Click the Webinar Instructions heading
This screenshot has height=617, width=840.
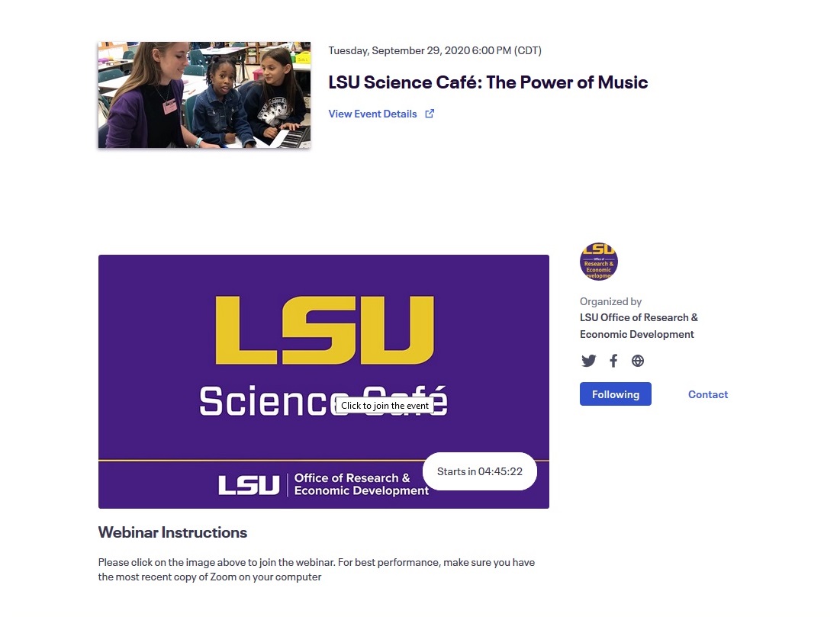click(172, 532)
